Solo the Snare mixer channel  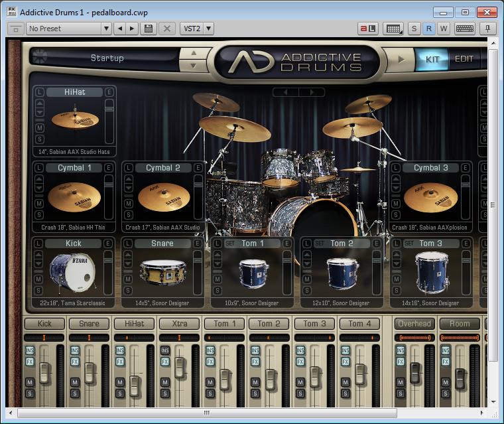(x=75, y=393)
